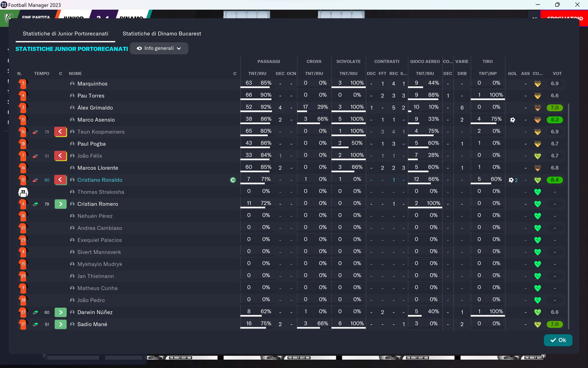Click the profile icon beside Marcos Llorente

click(x=72, y=168)
